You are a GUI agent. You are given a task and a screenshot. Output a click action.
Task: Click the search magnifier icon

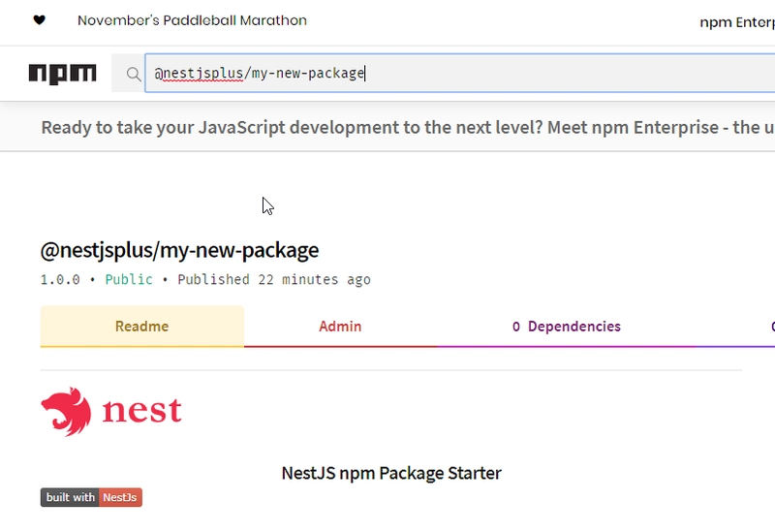tap(133, 75)
